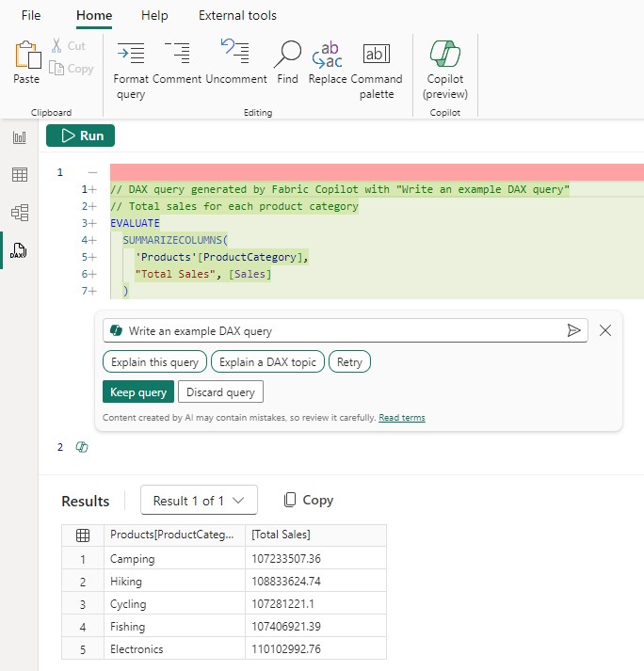The image size is (644, 671).
Task: Select the Electronics cell
Action: coord(174,649)
